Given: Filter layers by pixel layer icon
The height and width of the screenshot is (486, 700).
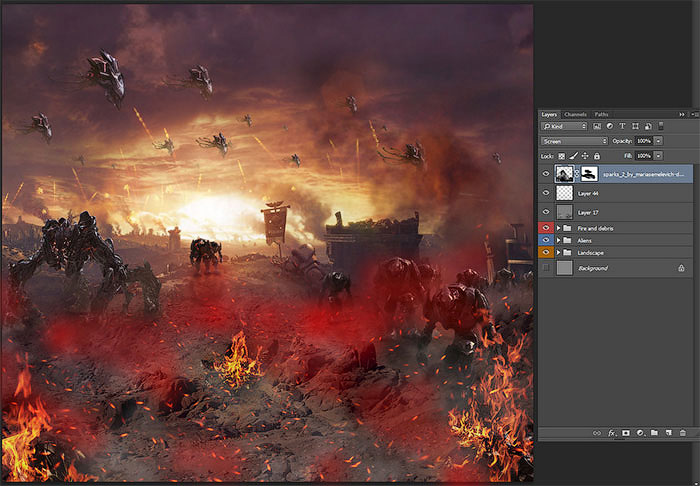Looking at the screenshot, I should (597, 126).
